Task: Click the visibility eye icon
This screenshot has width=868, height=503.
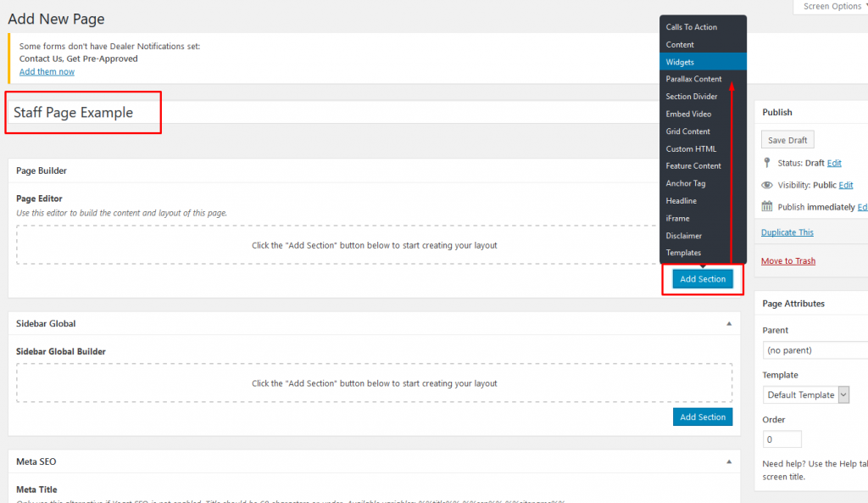Action: tap(766, 185)
